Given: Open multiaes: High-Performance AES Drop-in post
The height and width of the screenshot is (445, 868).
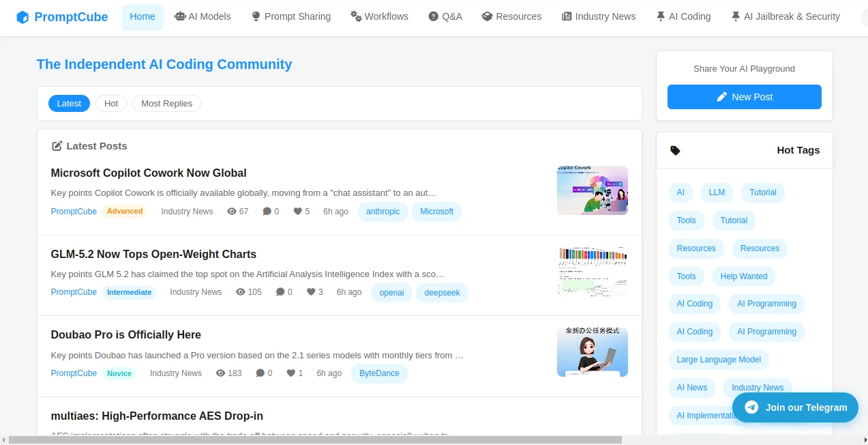Looking at the screenshot, I should (x=157, y=416).
